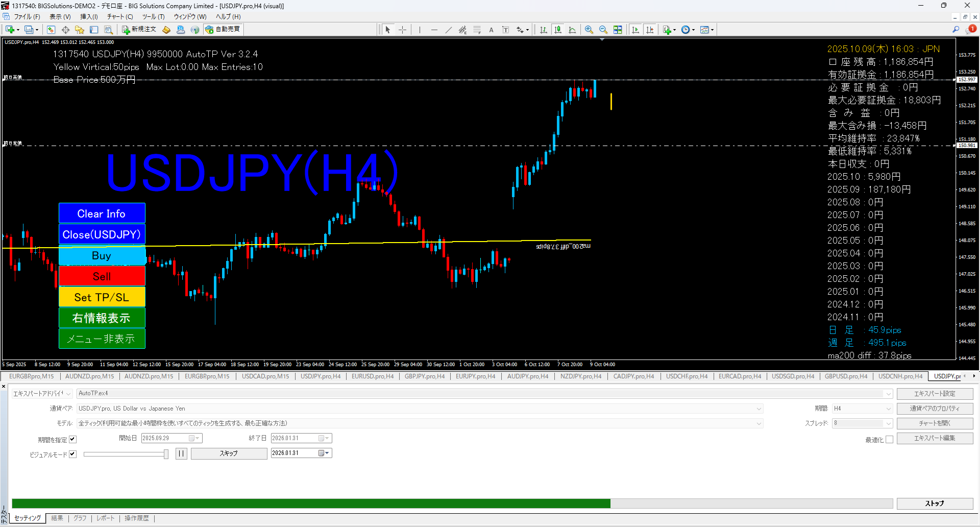This screenshot has width=980, height=527.
Task: Toggle the Navigator star-folder icon
Action: click(80, 30)
